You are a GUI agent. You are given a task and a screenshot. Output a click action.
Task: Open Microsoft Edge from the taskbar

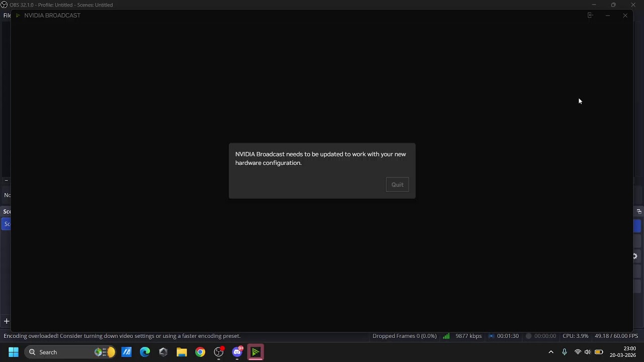coord(145,352)
